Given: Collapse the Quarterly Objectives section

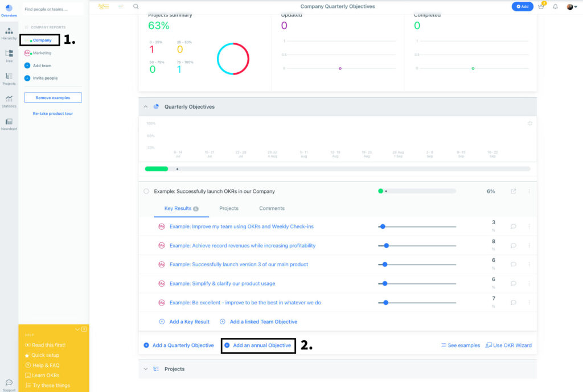Looking at the screenshot, I should tap(145, 106).
